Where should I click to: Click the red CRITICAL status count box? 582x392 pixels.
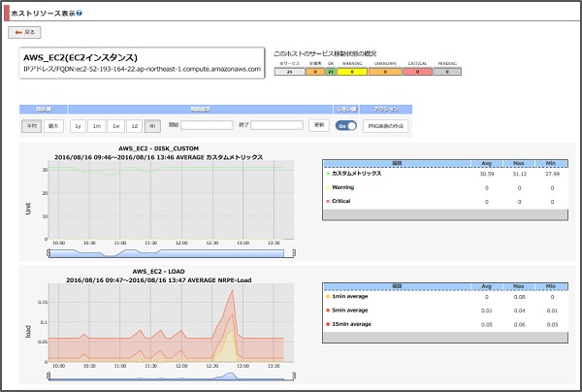tap(417, 72)
